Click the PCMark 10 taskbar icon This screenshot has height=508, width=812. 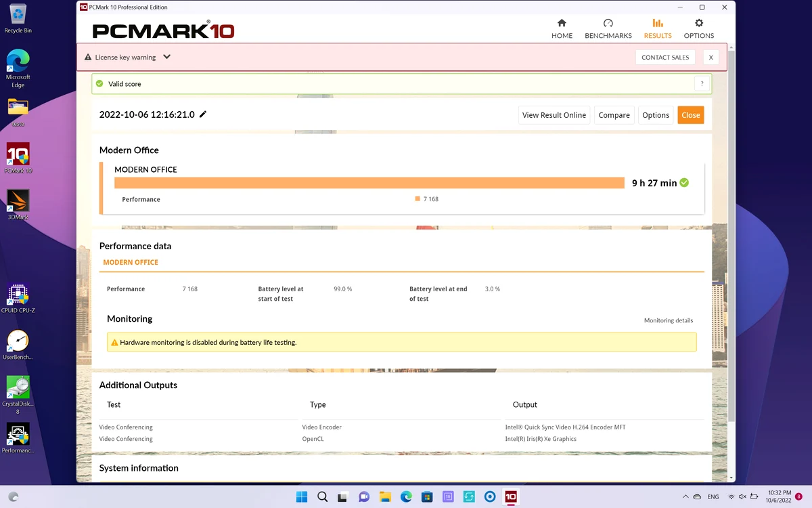(x=511, y=496)
